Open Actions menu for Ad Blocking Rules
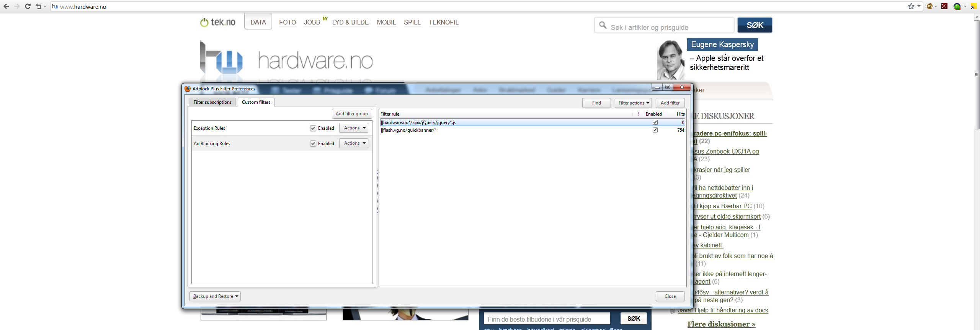The width and height of the screenshot is (980, 330). (354, 143)
